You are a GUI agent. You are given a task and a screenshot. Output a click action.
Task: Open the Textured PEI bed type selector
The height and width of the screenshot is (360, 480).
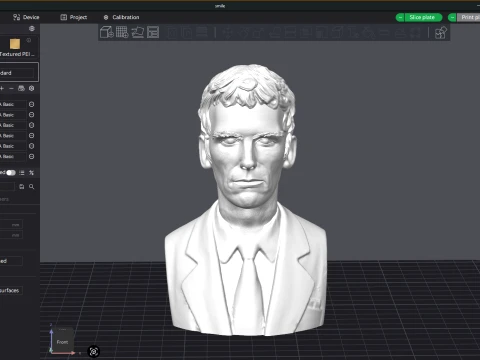click(17, 54)
